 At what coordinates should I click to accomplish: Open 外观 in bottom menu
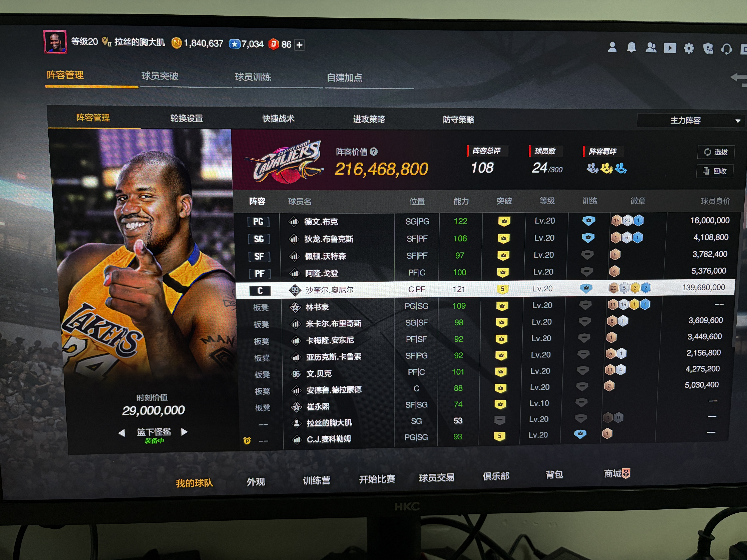coord(256,482)
